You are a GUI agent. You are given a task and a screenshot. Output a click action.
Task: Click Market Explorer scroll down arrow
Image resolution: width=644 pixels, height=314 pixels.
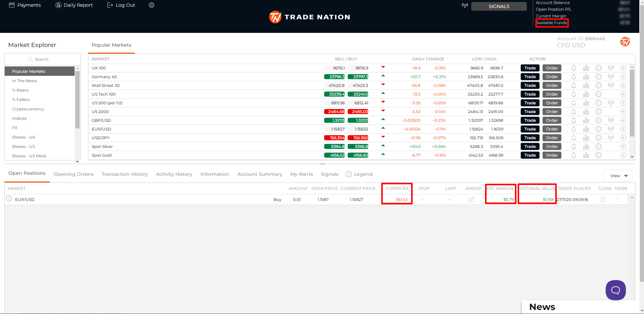tap(78, 162)
